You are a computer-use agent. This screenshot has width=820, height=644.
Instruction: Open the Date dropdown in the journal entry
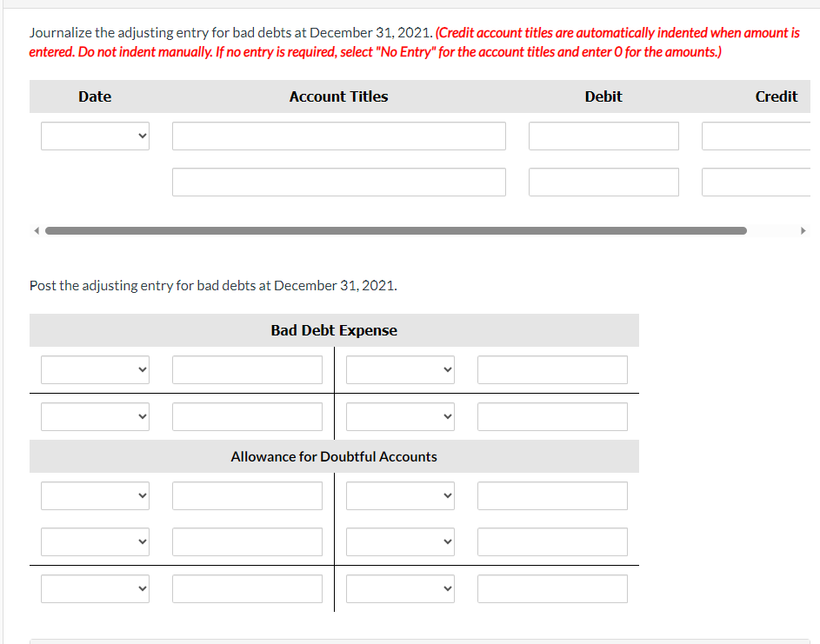(95, 135)
